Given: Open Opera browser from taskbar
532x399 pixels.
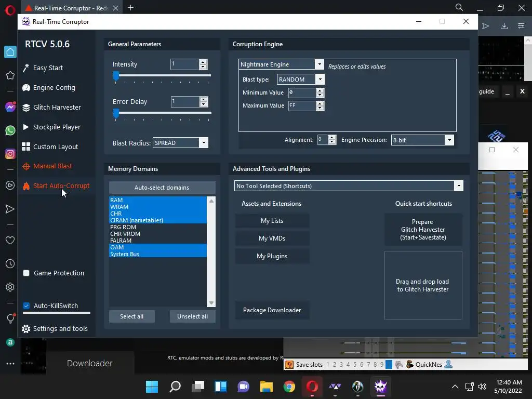Looking at the screenshot, I should 312,387.
